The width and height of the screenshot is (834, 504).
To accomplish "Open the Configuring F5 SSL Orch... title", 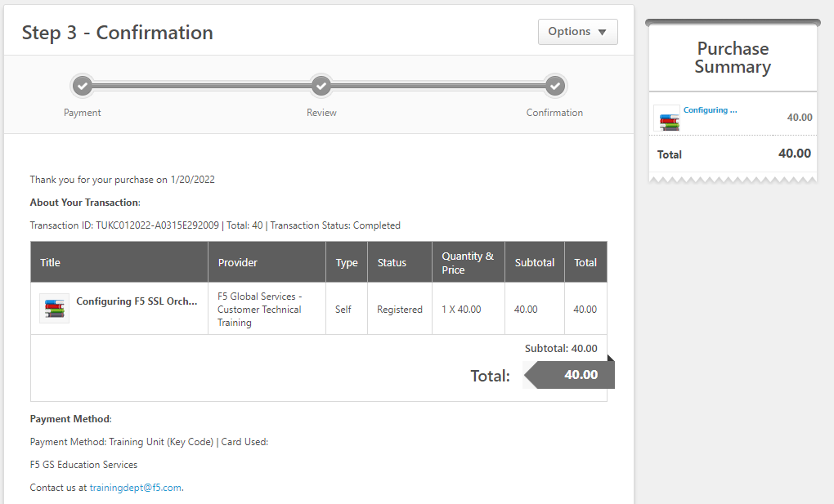I will pos(137,301).
